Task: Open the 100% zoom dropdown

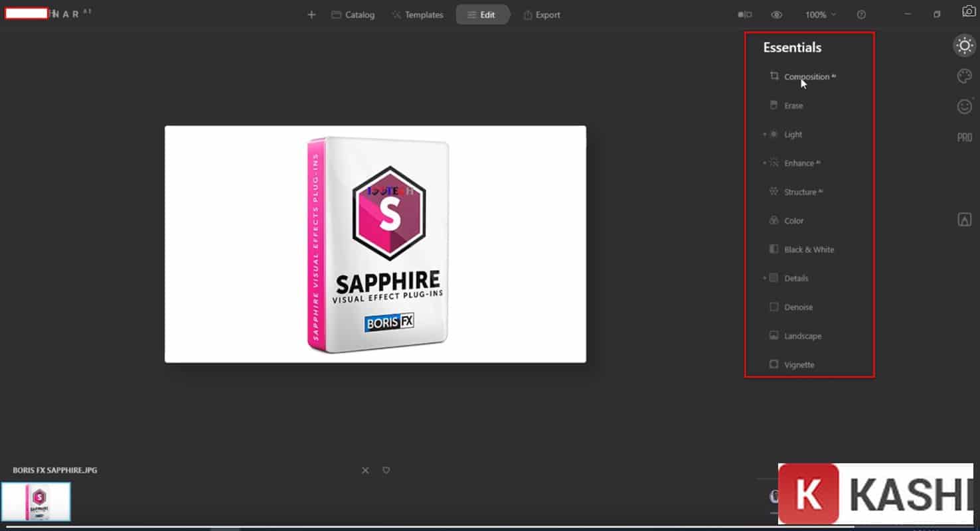Action: (821, 15)
